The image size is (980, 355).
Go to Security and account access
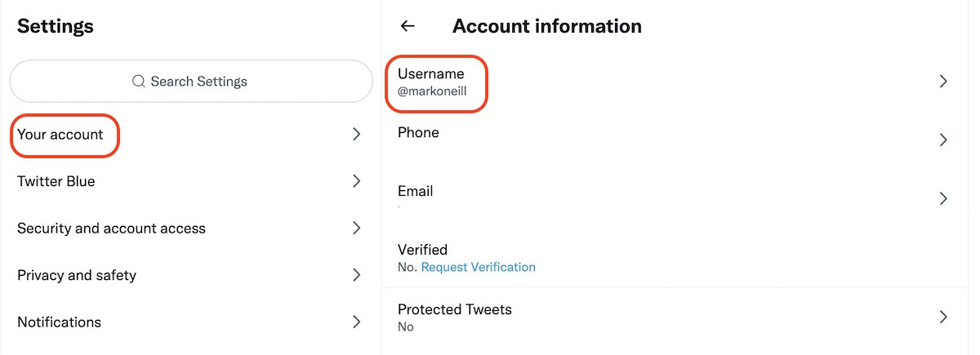coord(111,229)
